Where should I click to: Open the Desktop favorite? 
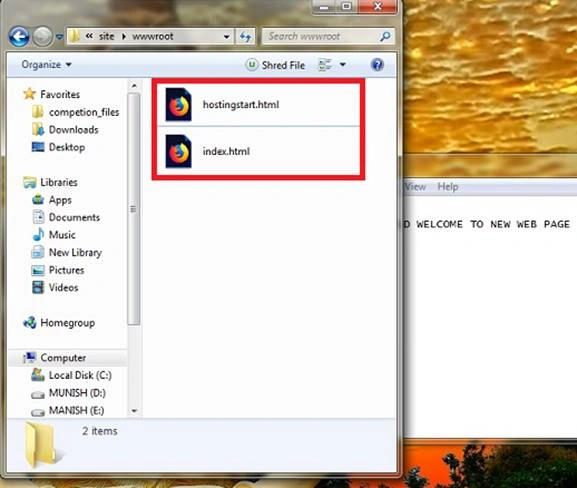click(59, 147)
